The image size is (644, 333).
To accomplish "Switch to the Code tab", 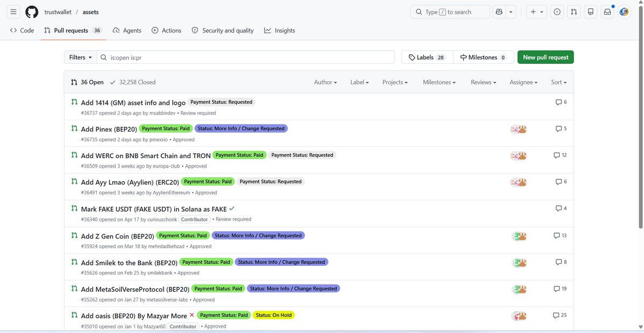I will pyautogui.click(x=22, y=31).
